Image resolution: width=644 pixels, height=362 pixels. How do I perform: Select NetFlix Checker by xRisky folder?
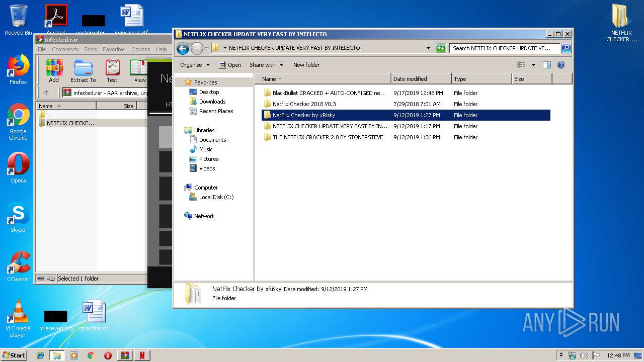(406, 115)
